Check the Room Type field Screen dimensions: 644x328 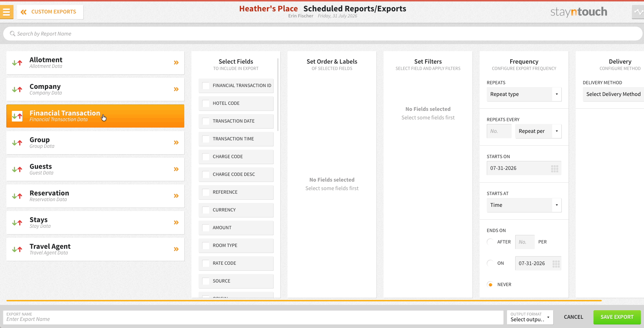206,246
